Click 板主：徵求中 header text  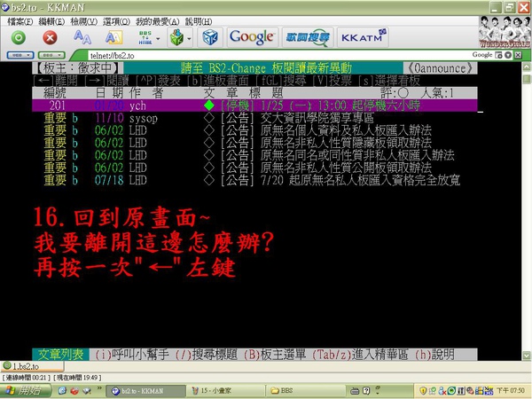[x=78, y=68]
